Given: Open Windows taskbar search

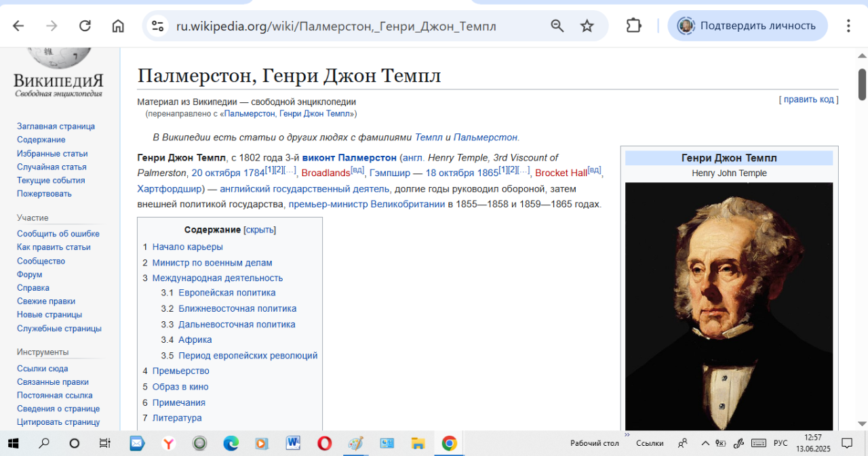Looking at the screenshot, I should coord(44,444).
